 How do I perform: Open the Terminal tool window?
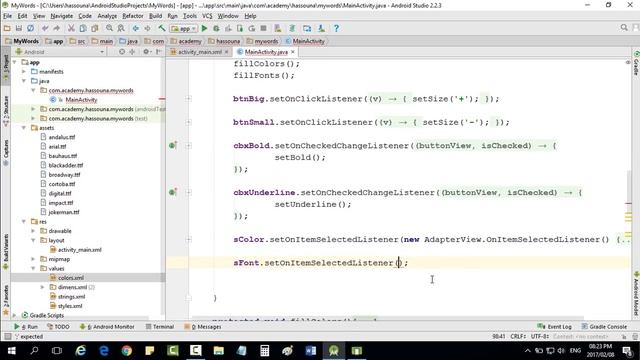160,327
